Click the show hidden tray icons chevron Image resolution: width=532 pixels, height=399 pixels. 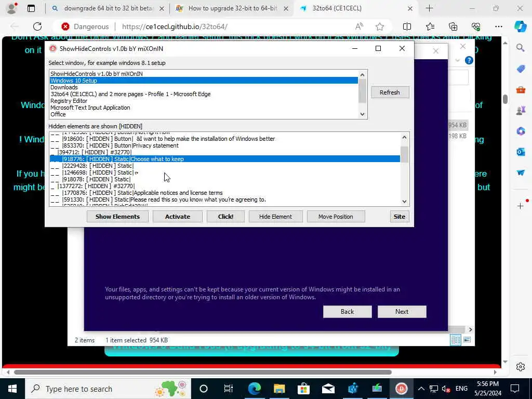(x=421, y=389)
